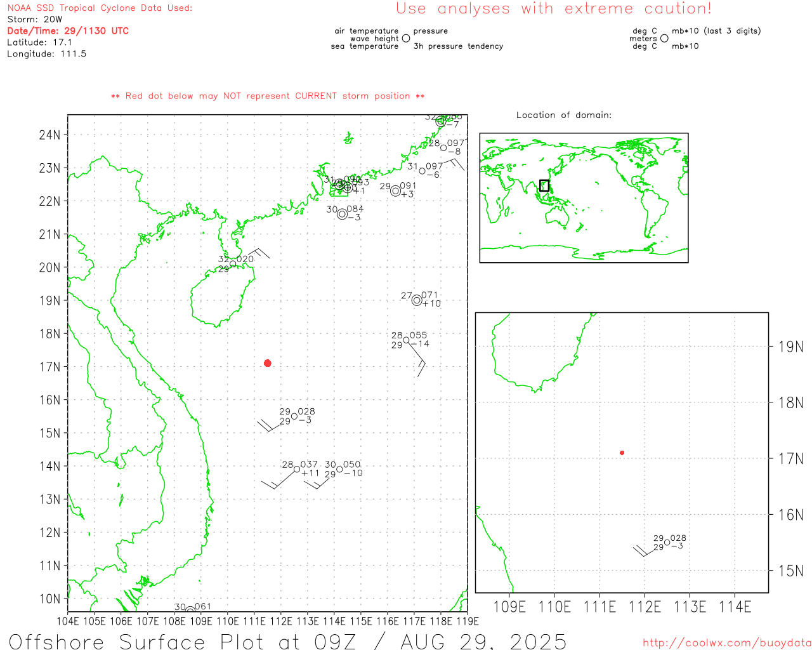Select the station marker reading 32 020 near Hainan
812x650 pixels.
tap(233, 264)
